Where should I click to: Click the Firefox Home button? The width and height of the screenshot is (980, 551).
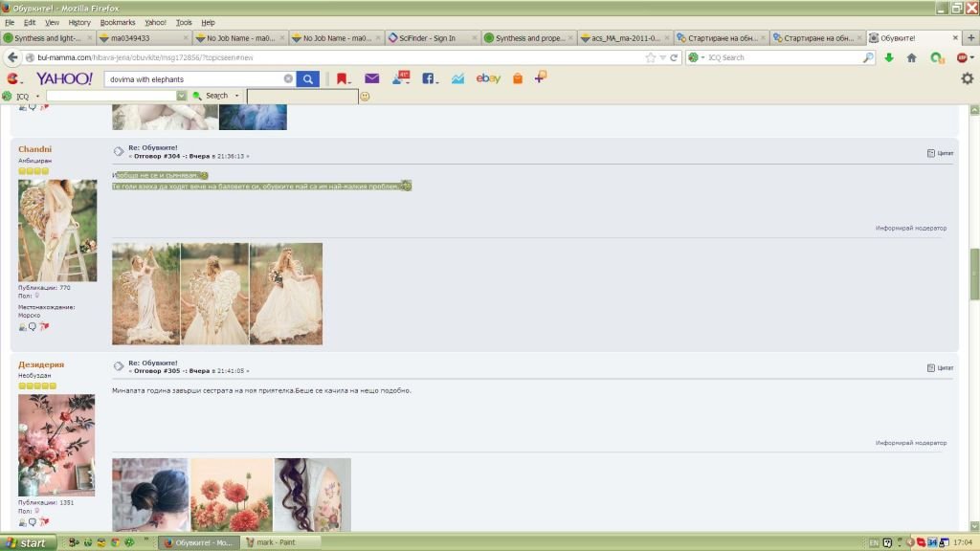point(911,57)
